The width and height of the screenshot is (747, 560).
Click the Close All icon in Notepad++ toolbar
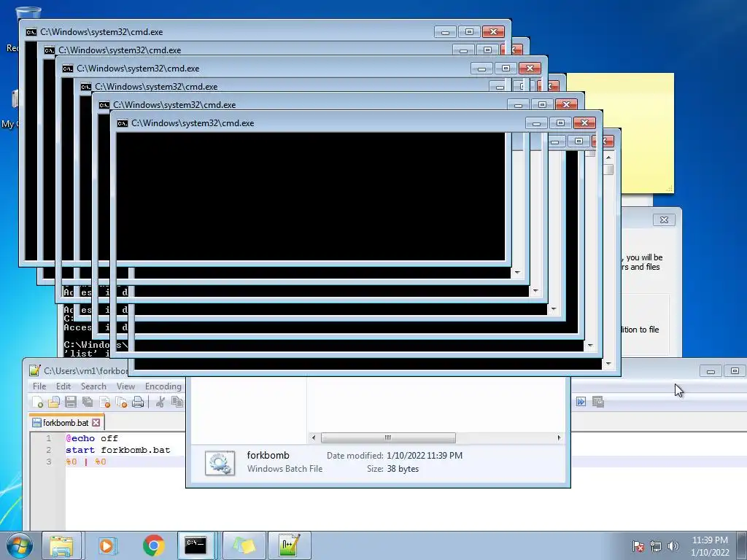pos(122,402)
